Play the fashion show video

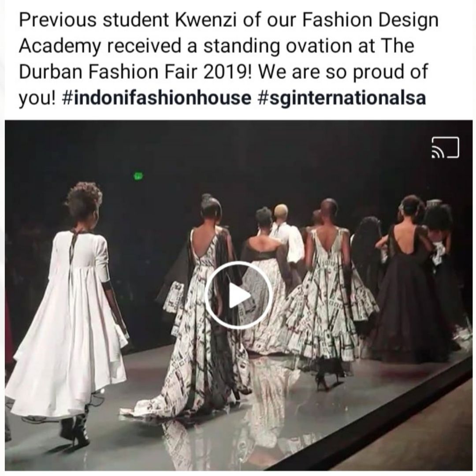pyautogui.click(x=238, y=294)
